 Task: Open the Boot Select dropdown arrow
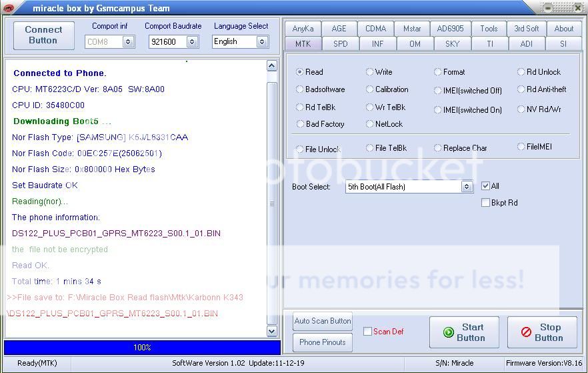[466, 187]
